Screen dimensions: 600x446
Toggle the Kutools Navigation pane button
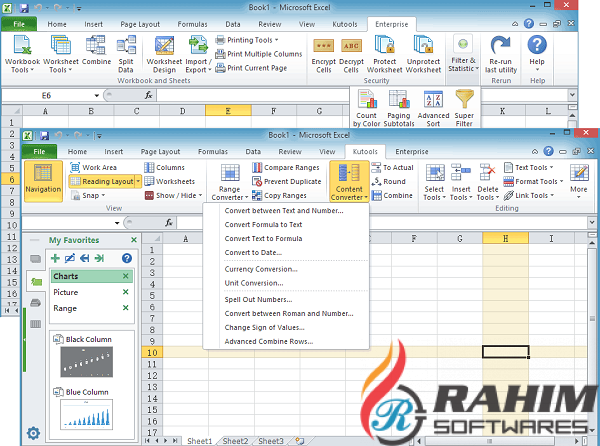[43, 181]
